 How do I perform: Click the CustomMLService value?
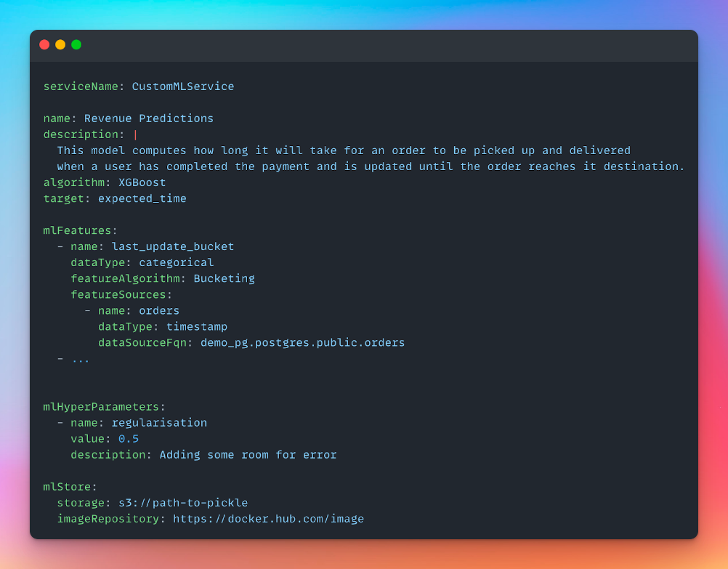click(183, 86)
